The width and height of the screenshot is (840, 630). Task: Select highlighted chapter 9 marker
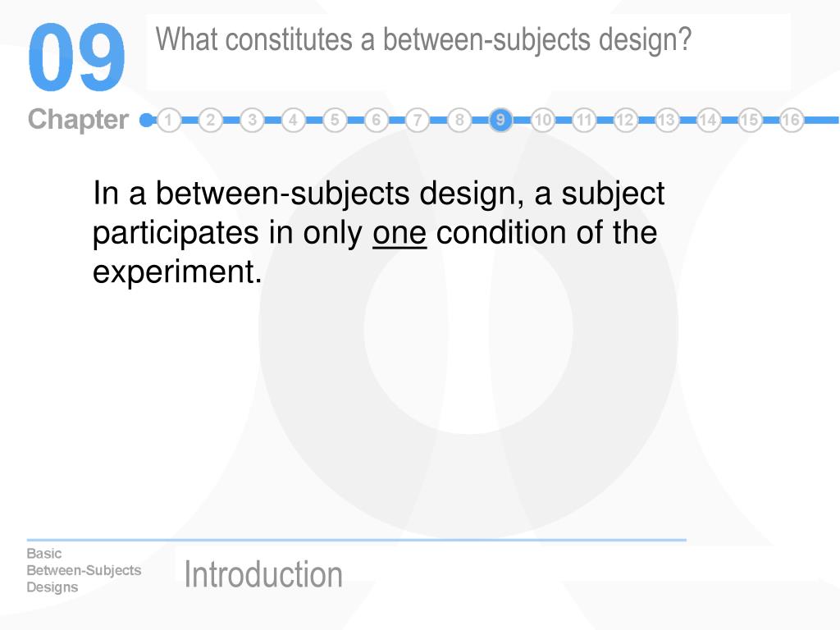(500, 120)
